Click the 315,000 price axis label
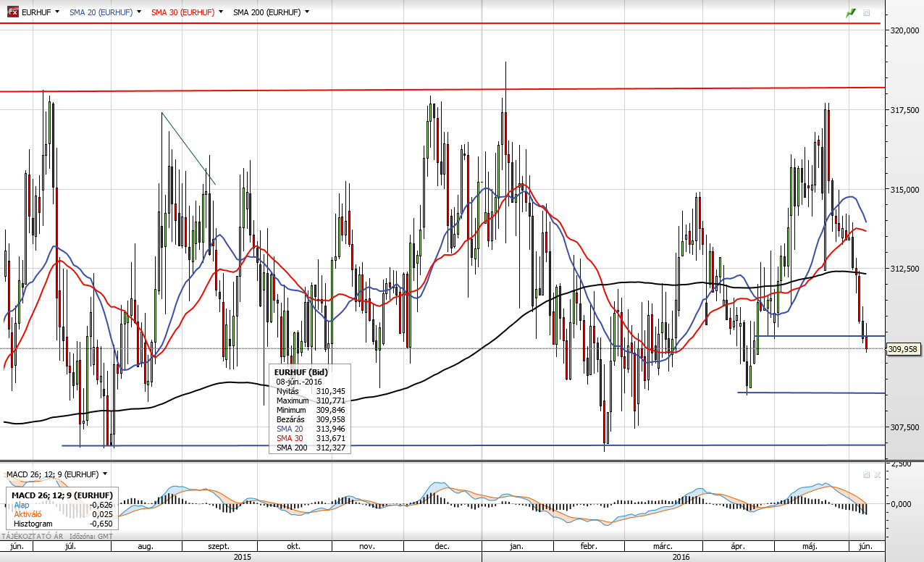924x562 pixels. point(905,190)
